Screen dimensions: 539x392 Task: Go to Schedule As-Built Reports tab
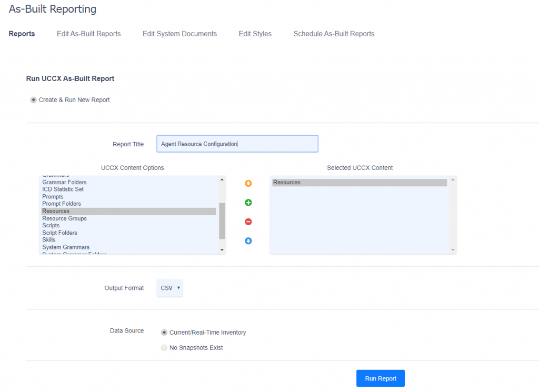[x=334, y=34]
